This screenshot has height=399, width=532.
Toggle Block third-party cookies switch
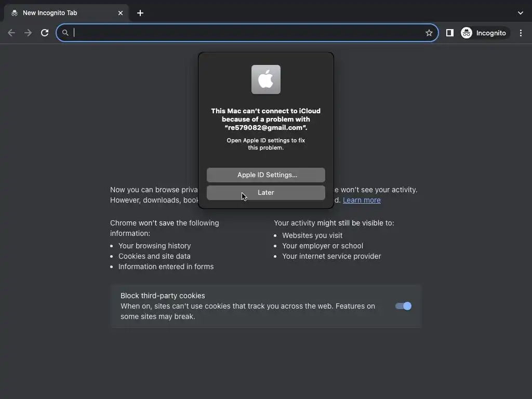(403, 306)
